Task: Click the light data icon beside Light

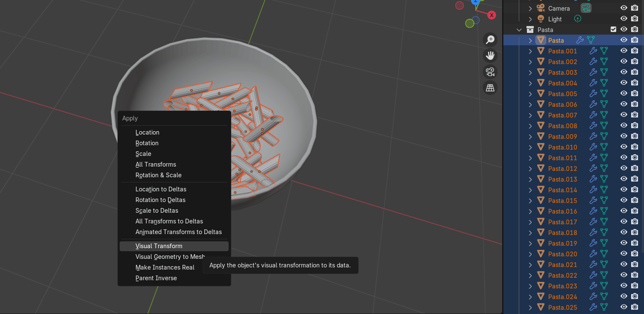Action: click(x=578, y=19)
